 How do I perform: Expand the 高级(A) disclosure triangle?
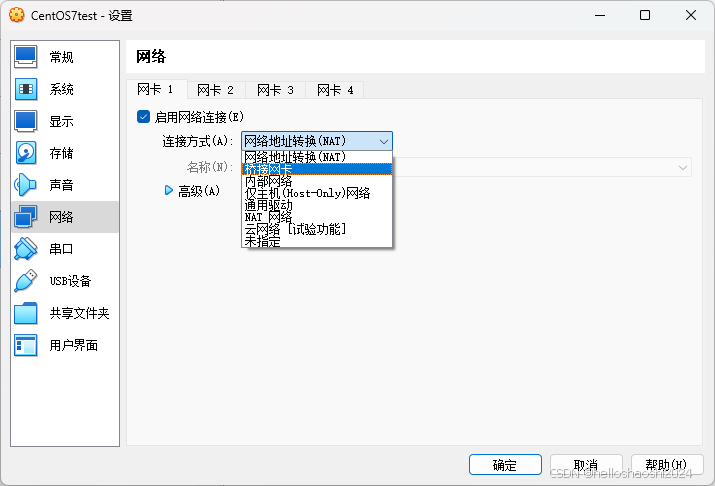(169, 191)
